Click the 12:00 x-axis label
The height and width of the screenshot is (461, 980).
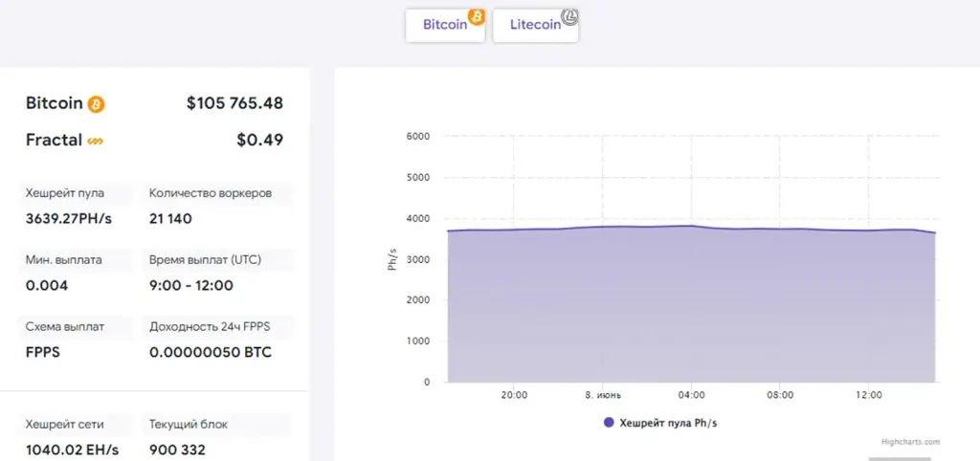pos(869,395)
